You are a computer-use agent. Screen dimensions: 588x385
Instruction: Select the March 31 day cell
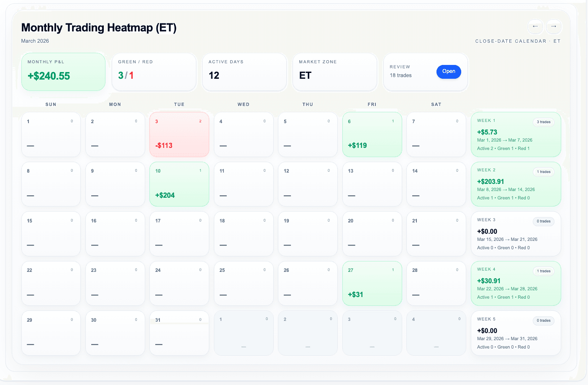click(x=179, y=333)
